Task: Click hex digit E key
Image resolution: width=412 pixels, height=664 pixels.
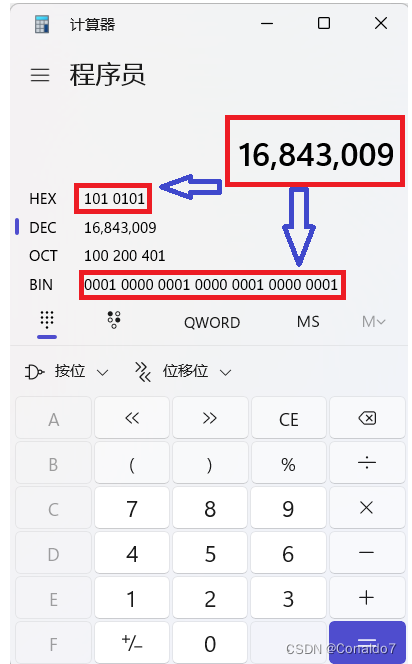Action: (53, 598)
